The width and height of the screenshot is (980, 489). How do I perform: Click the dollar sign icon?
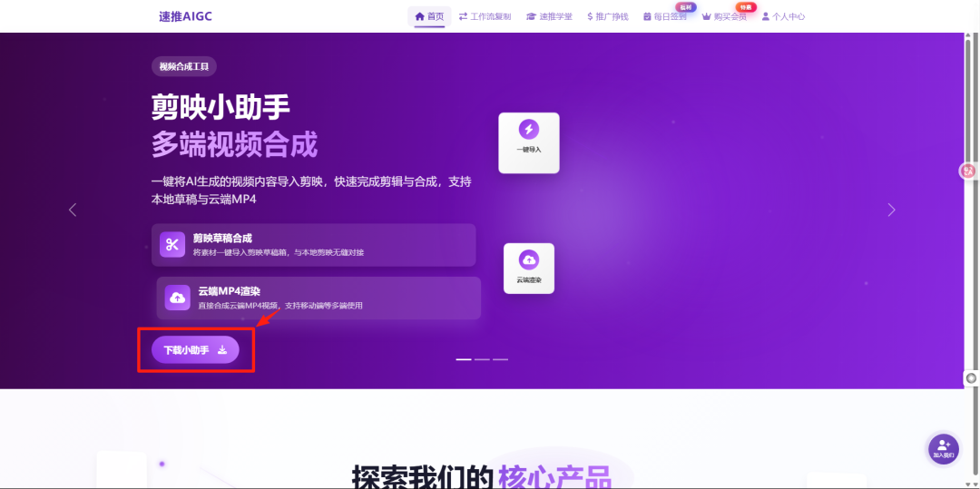pos(590,17)
